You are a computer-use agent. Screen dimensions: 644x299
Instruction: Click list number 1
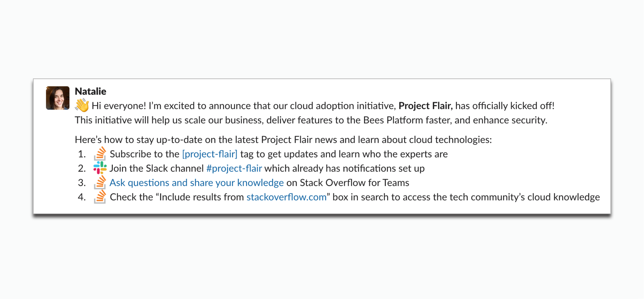[x=82, y=154]
